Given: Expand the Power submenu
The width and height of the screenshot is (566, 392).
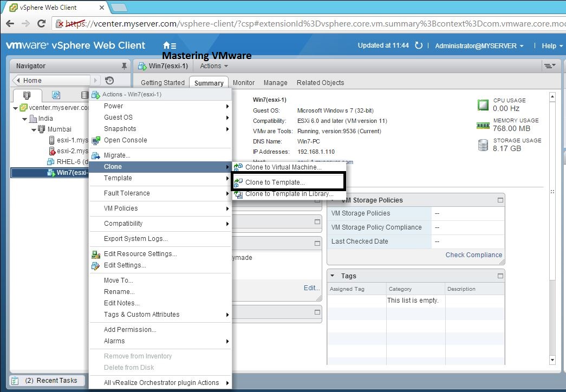Looking at the screenshot, I should coord(160,106).
